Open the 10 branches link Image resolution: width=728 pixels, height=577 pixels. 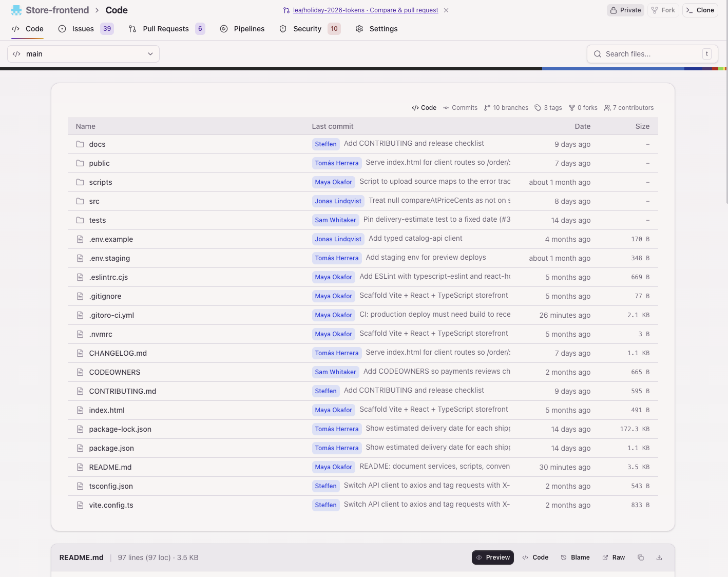[506, 108]
